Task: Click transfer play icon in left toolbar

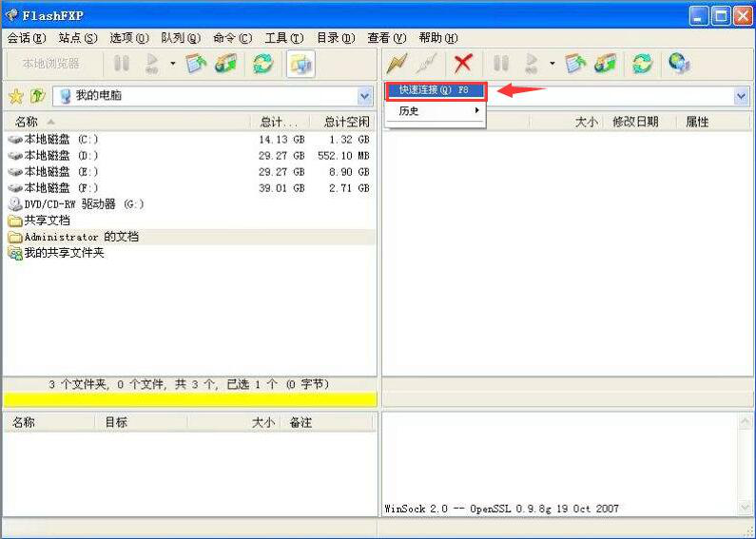Action: click(x=152, y=64)
